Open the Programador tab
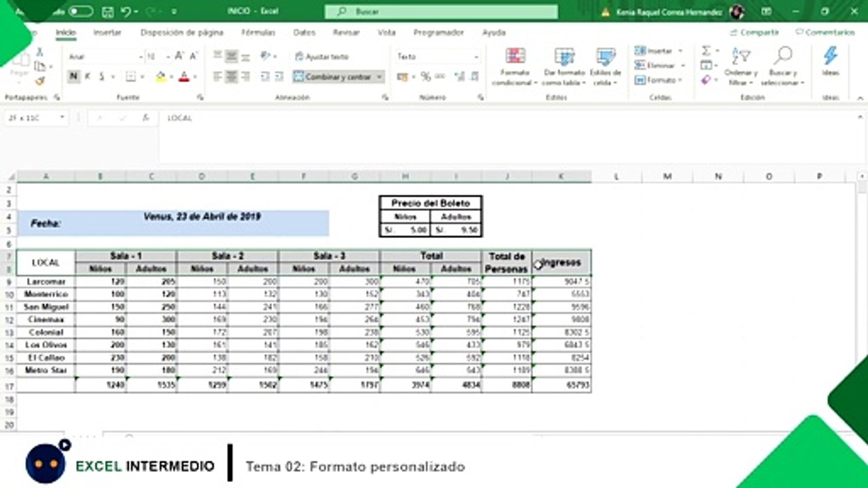 [x=439, y=33]
